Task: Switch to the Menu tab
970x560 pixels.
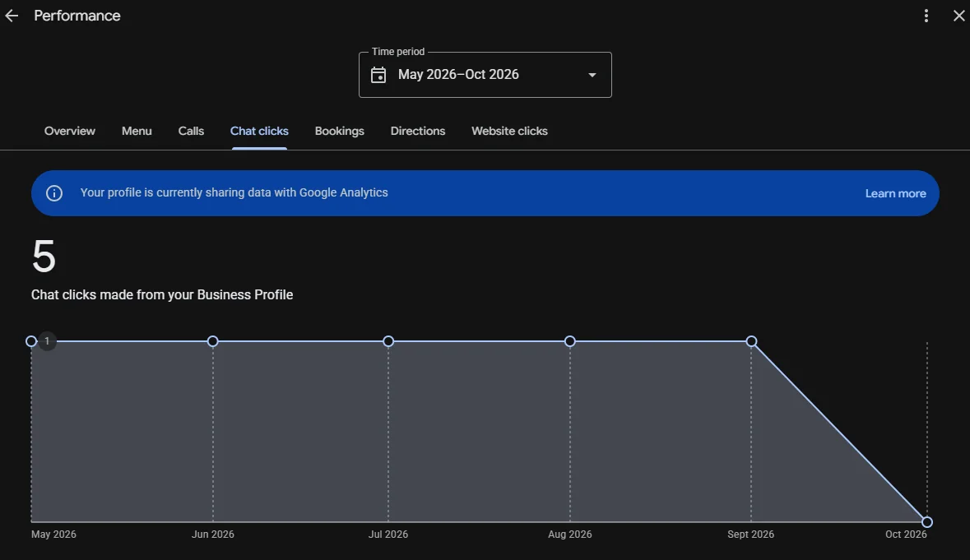Action: pos(137,131)
